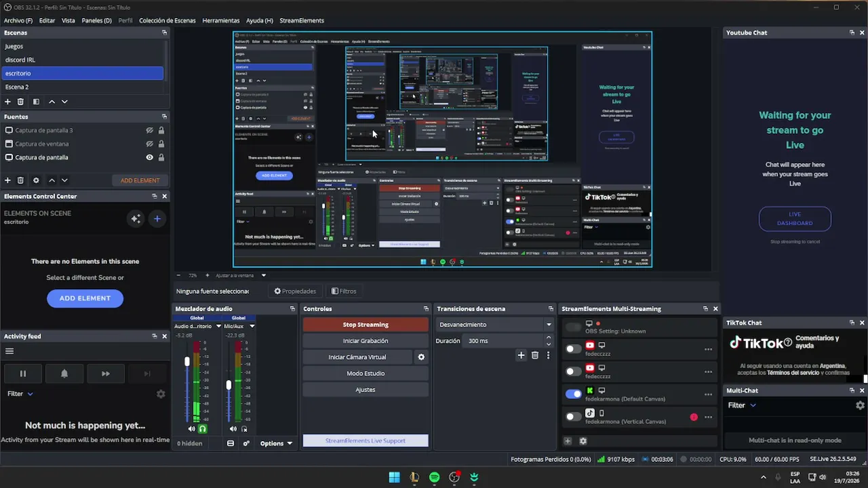Enable fedekarmona (Vertical Canvas) stream toggle
The height and width of the screenshot is (488, 868).
(x=574, y=417)
